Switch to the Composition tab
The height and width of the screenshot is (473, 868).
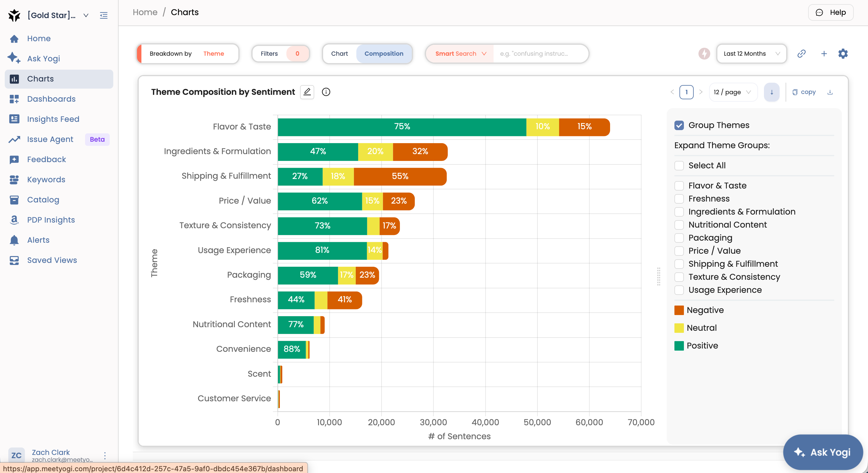tap(384, 54)
